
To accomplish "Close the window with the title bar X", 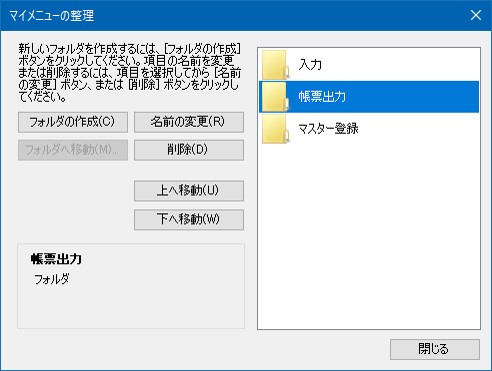I will click(x=476, y=15).
